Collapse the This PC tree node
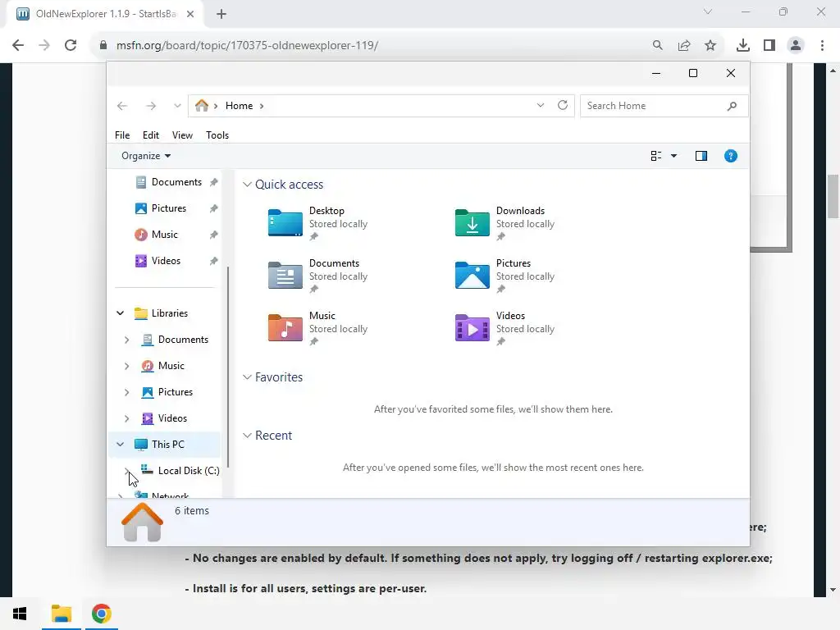840x630 pixels. click(121, 445)
